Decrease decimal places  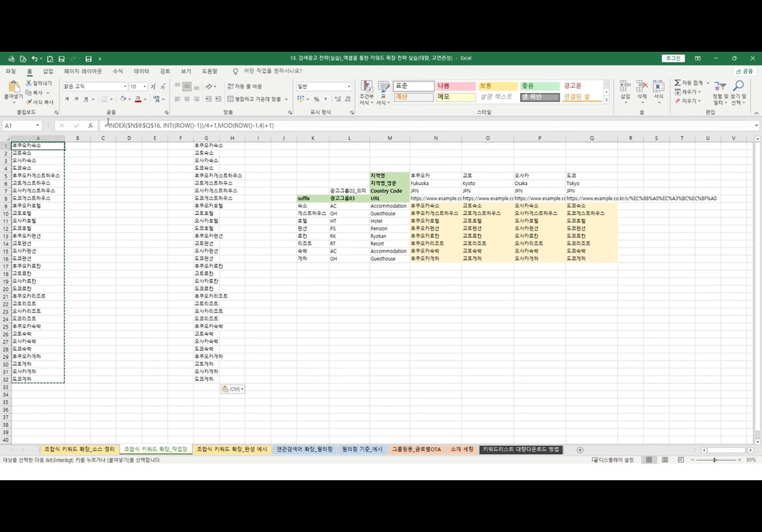click(346, 99)
